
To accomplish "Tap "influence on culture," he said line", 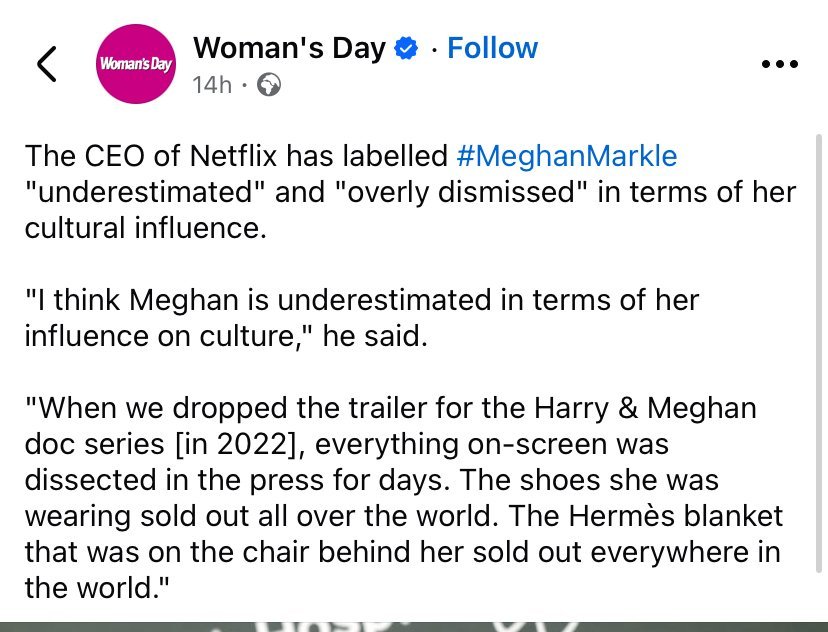I will tap(226, 335).
